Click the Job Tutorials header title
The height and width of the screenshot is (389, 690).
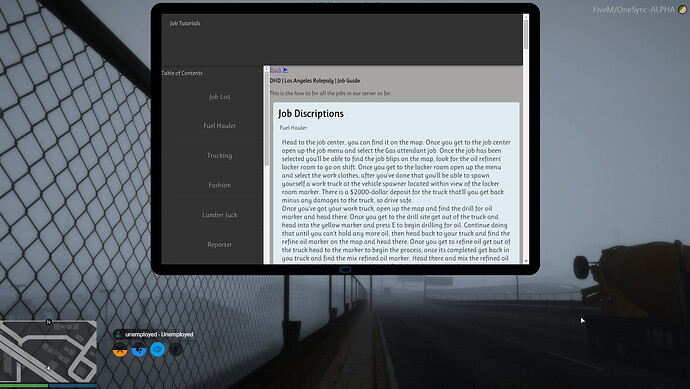click(x=185, y=23)
